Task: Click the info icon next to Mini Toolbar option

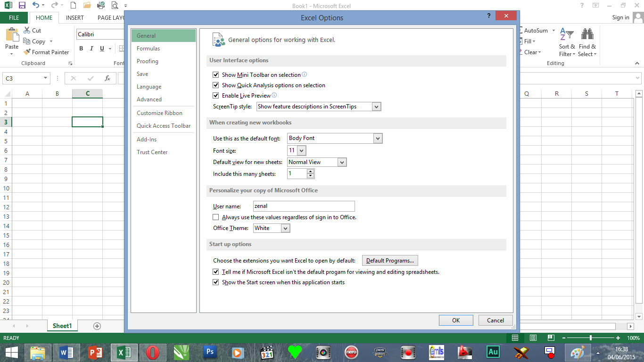Action: [305, 74]
